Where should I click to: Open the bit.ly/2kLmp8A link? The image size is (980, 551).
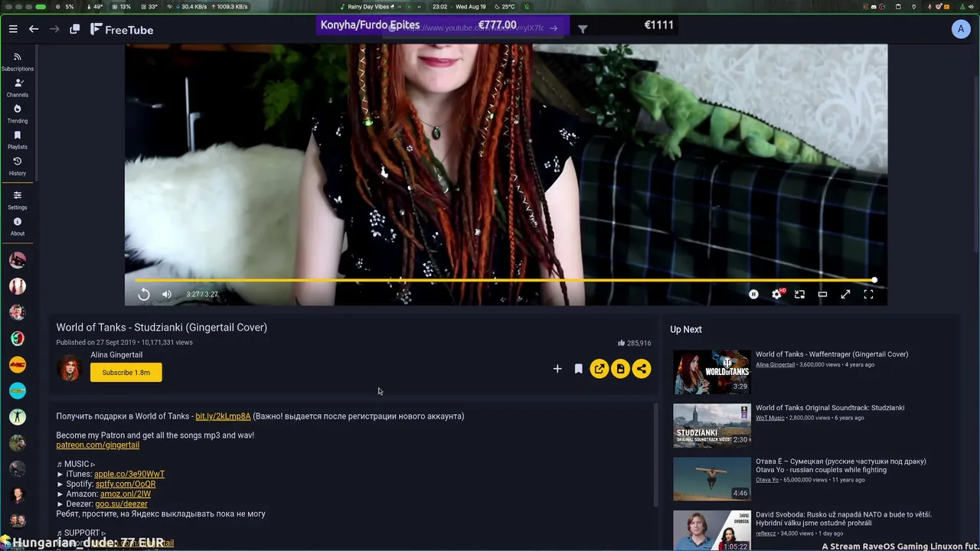pyautogui.click(x=223, y=416)
